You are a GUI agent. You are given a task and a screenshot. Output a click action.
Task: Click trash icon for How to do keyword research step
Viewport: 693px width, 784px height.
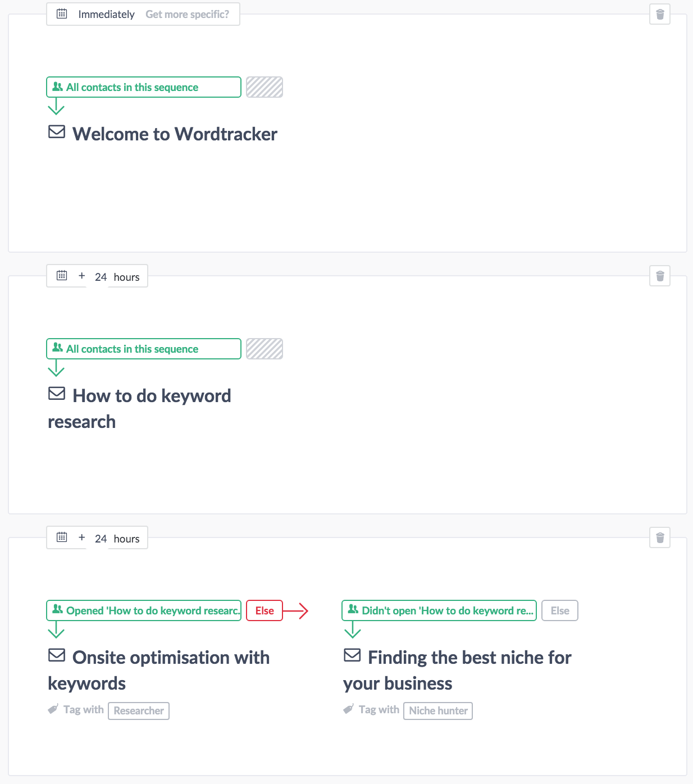point(660,276)
